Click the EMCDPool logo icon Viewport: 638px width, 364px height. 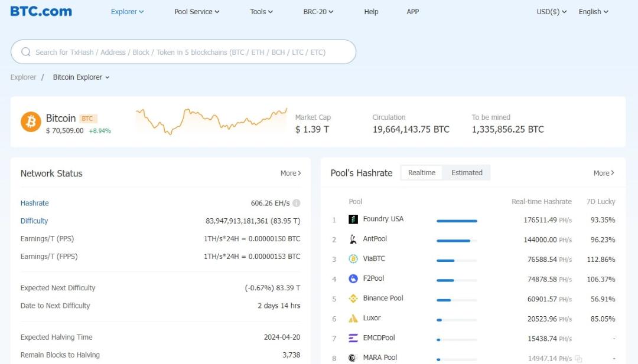[x=353, y=338]
